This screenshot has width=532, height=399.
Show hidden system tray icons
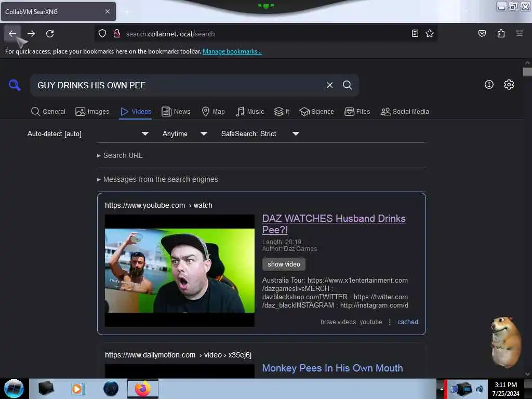(x=442, y=389)
